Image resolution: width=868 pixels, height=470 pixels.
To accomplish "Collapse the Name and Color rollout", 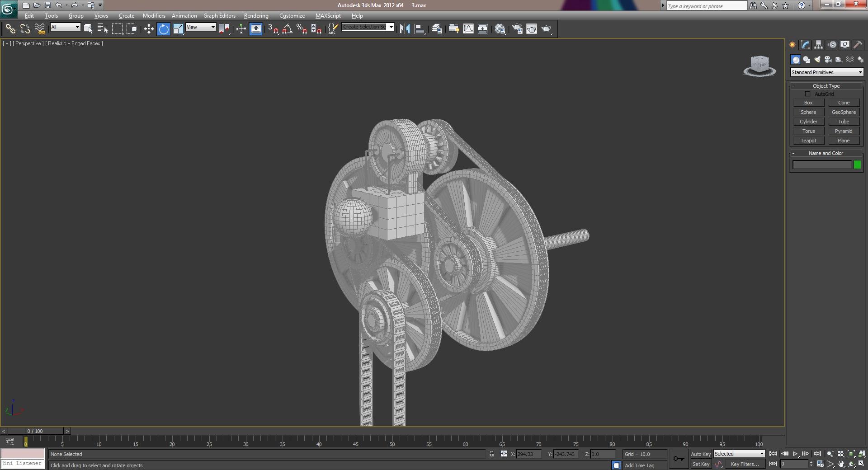I will coord(826,153).
